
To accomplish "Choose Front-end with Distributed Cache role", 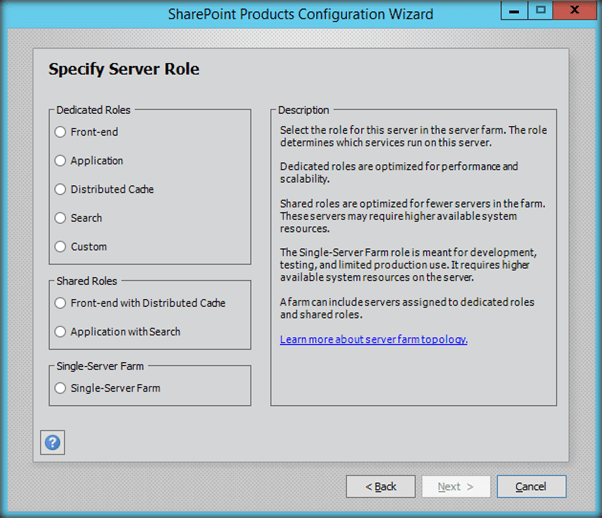I will pos(61,303).
